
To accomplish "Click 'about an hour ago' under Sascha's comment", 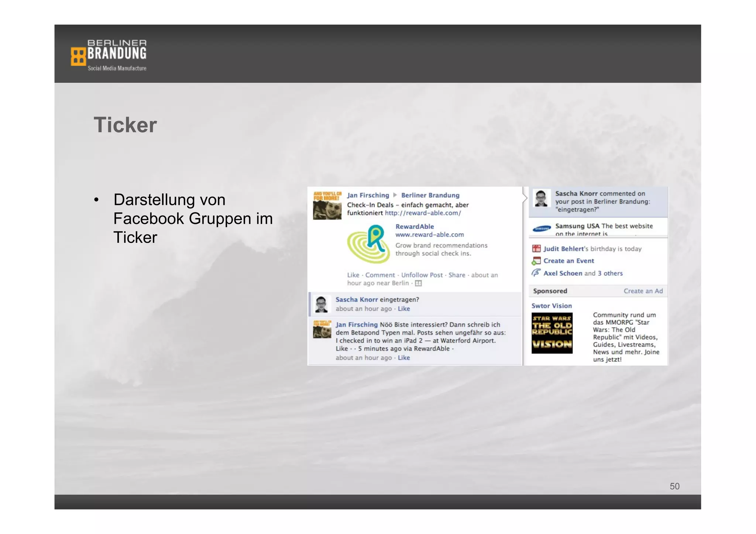I will click(x=364, y=309).
